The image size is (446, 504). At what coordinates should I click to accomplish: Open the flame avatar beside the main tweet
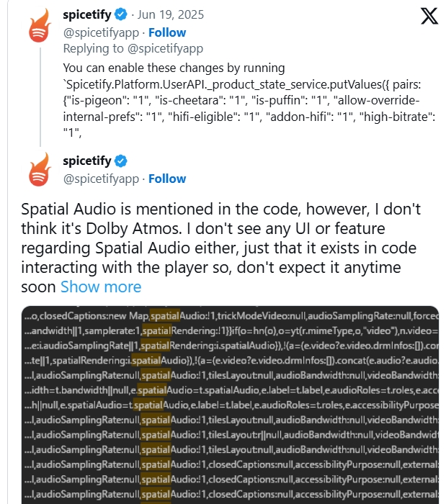[40, 169]
